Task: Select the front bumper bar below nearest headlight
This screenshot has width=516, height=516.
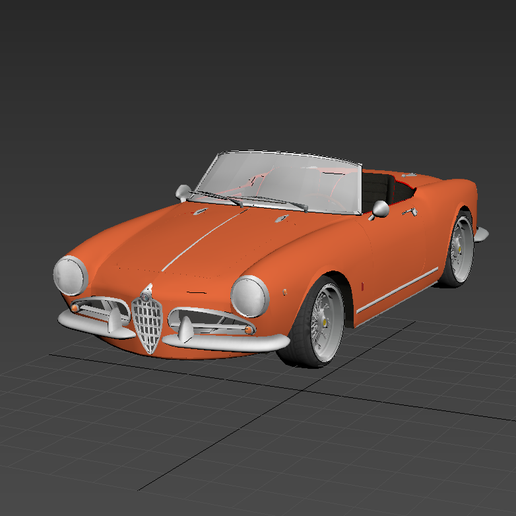Action: pos(226,342)
